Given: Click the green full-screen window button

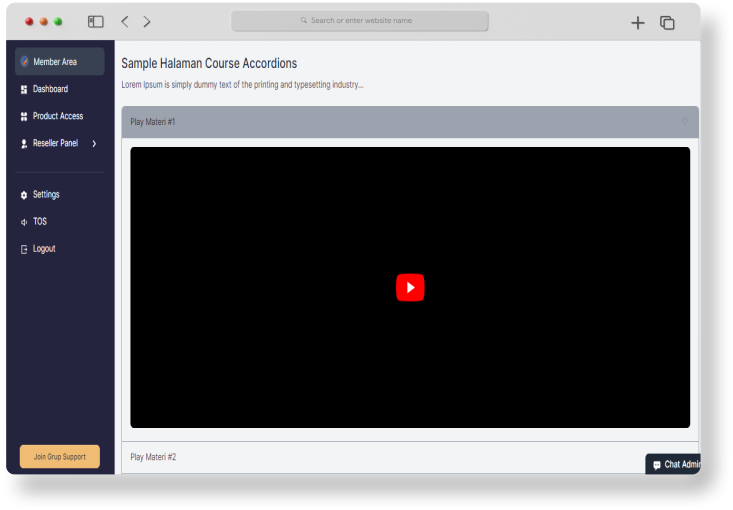Looking at the screenshot, I should coord(58,21).
